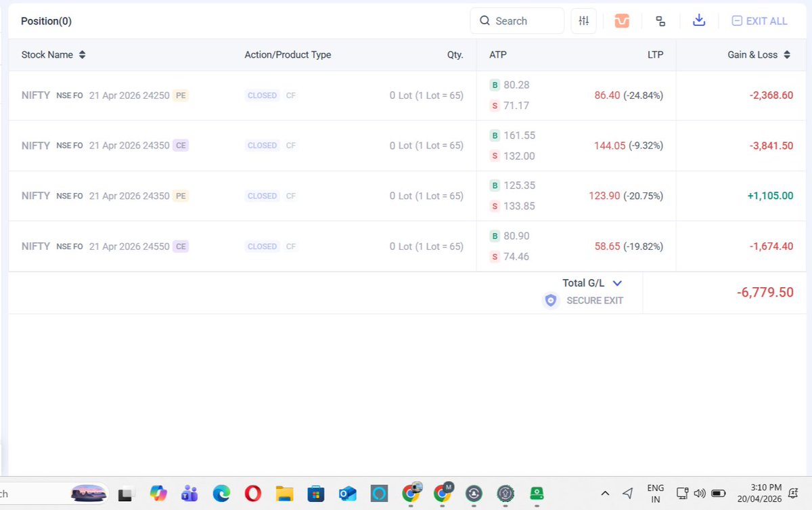This screenshot has width=812, height=510.
Task: Click LTP 86.40 (-24.84%)
Action: click(629, 95)
